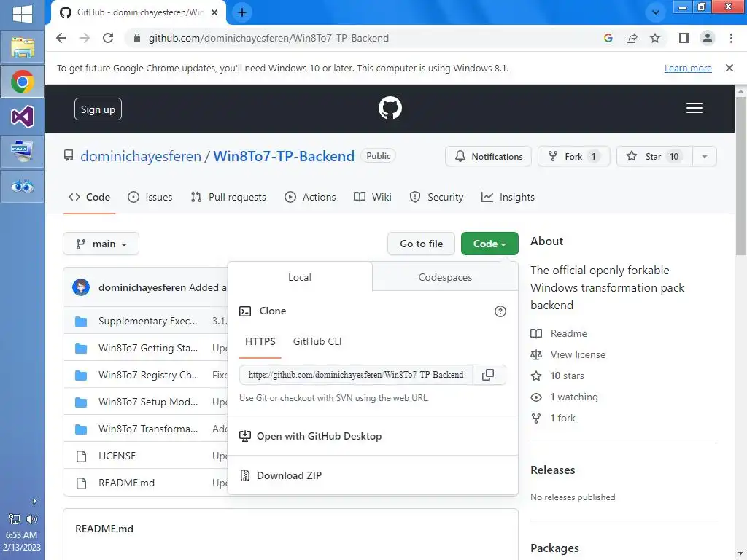Bookmark this page with the star icon
Viewport: 747px width, 560px height.
click(x=655, y=38)
